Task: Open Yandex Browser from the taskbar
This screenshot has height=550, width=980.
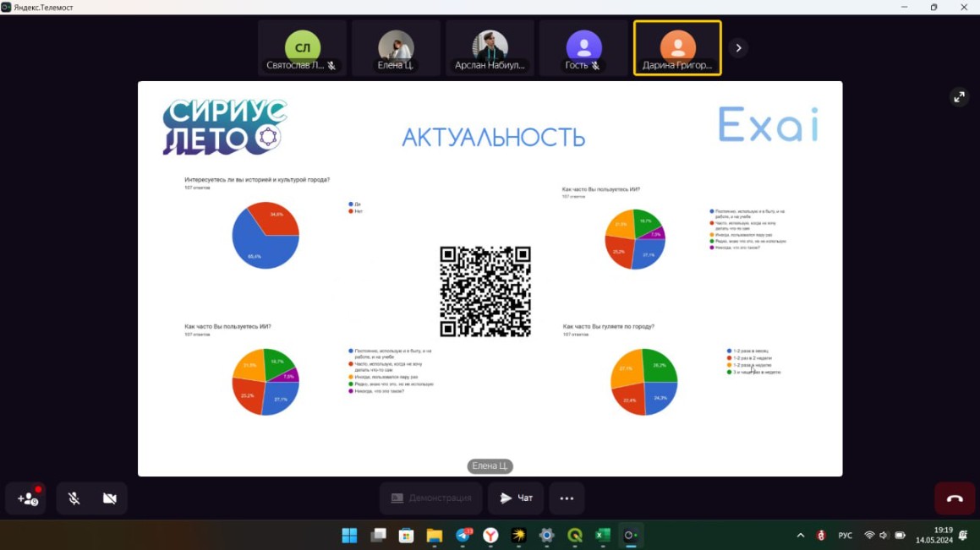Action: 490,536
